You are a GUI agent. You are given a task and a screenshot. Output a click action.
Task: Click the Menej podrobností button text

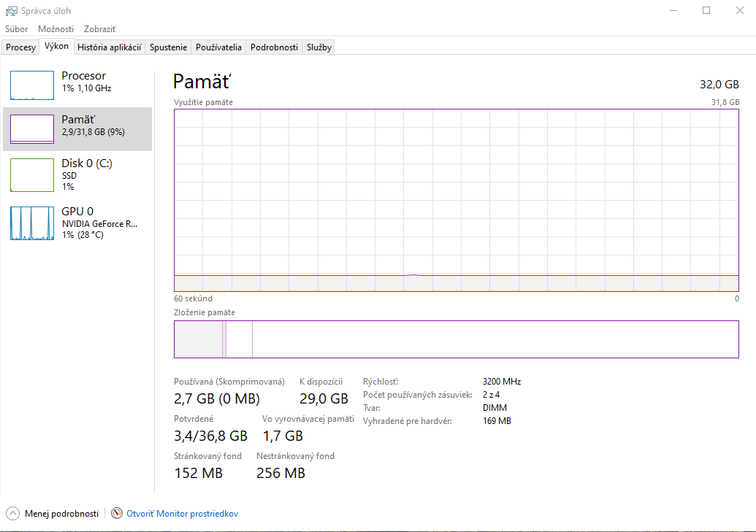click(x=61, y=514)
